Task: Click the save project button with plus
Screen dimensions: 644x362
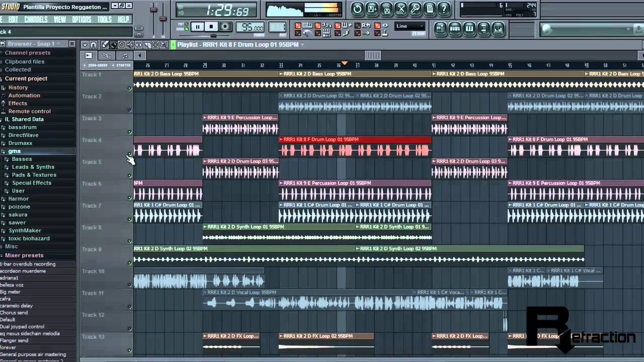Action: (x=372, y=9)
